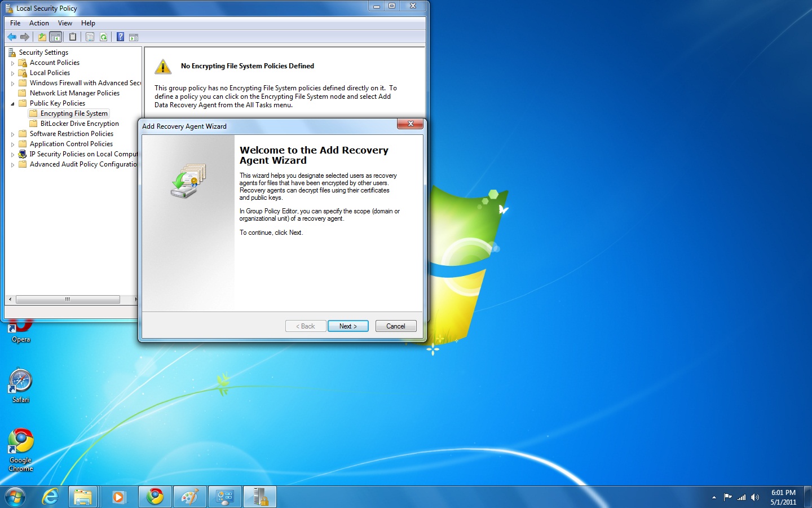Toggle Show/Hide Console Tree toolbar icon
This screenshot has width=812, height=508.
pos(55,37)
